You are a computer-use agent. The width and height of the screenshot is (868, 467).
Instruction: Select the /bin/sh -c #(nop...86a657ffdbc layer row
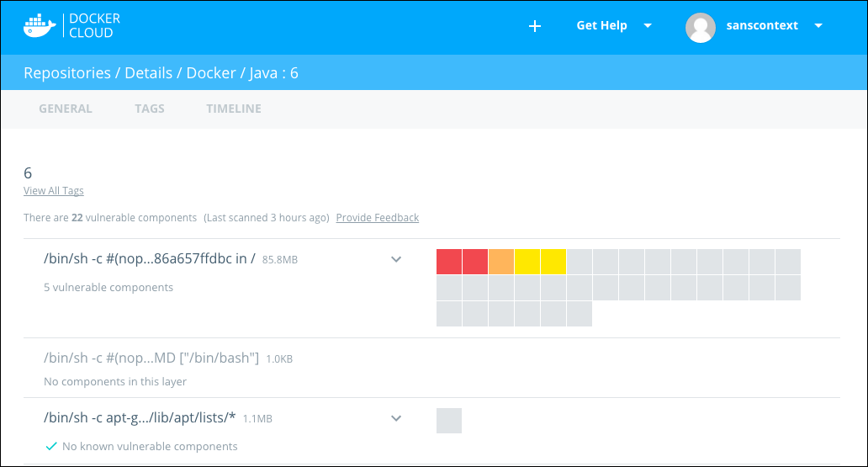(150, 259)
